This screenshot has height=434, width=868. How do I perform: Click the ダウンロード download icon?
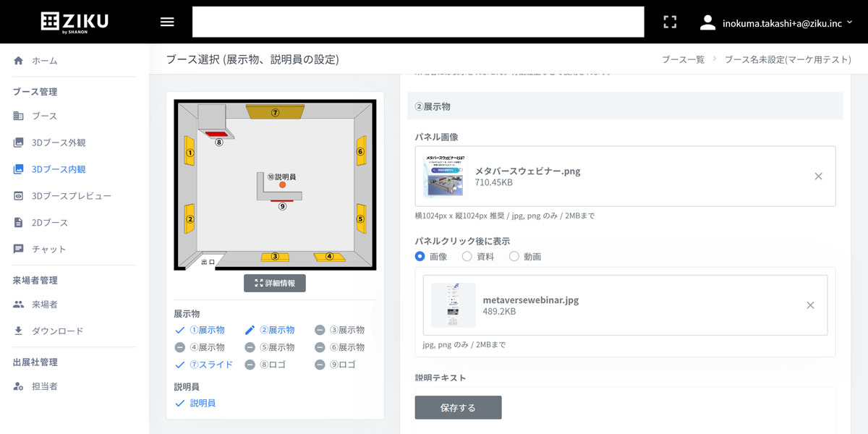(x=19, y=331)
